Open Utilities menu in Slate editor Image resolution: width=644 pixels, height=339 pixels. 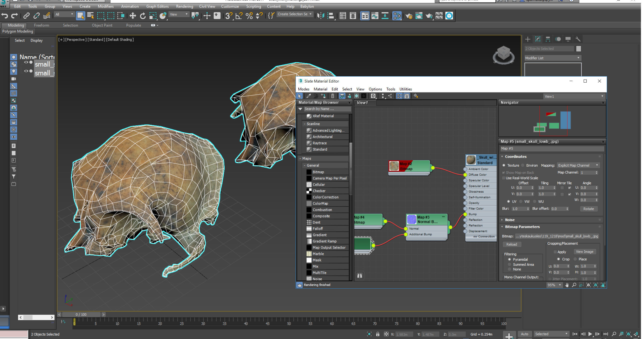(x=406, y=89)
